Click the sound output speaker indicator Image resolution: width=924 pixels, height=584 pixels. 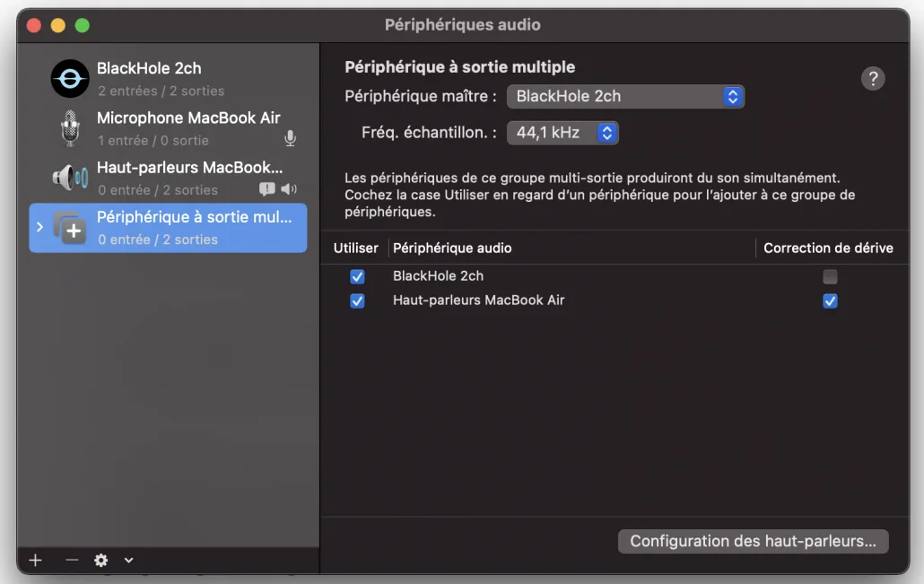tap(289, 189)
